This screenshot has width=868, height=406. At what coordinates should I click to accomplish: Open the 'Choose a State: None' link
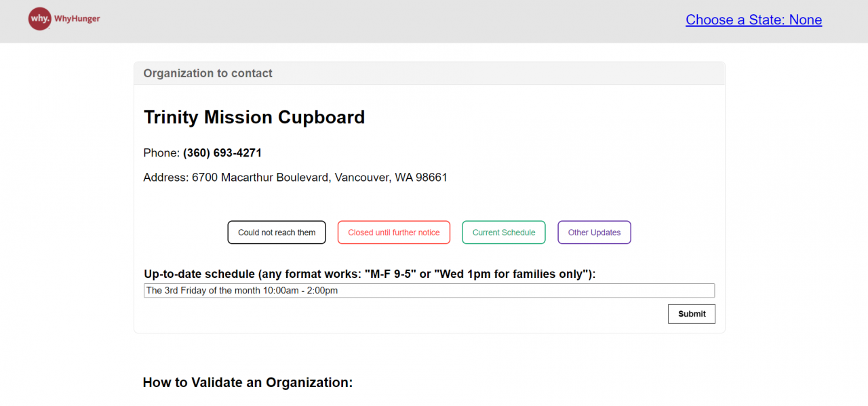pos(753,20)
